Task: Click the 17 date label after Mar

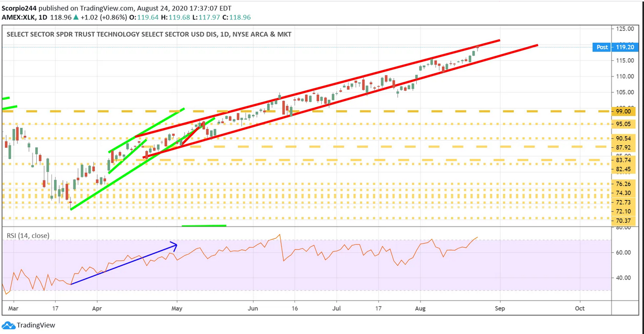Action: coord(55,308)
